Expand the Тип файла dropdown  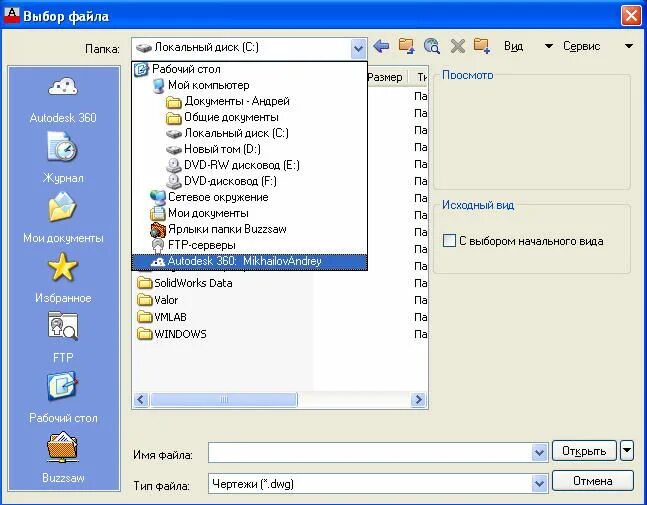pos(539,483)
